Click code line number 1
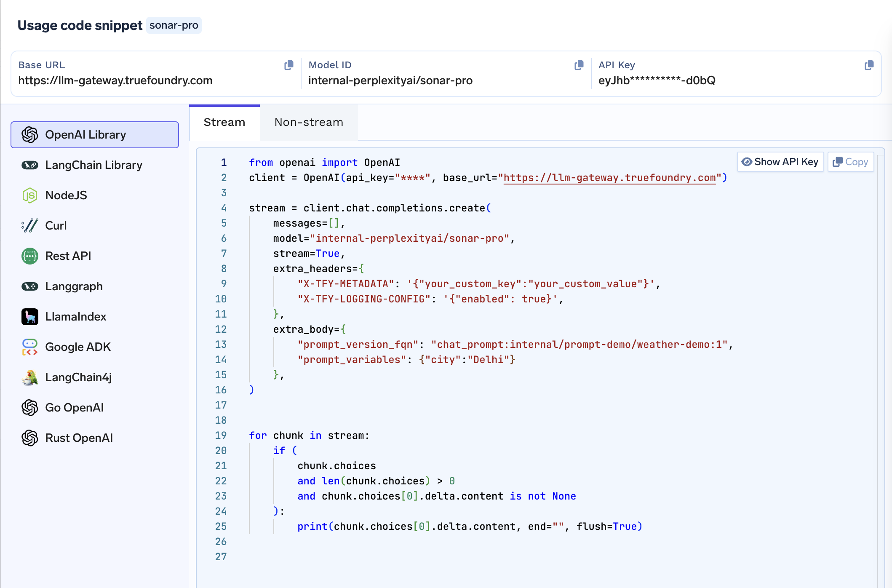This screenshot has height=588, width=892. click(224, 163)
